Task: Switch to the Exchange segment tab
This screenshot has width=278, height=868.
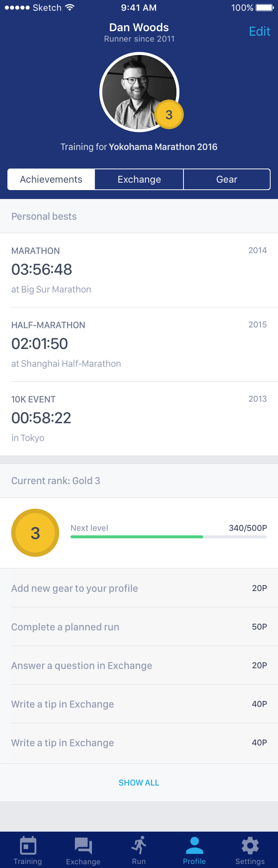Action: coord(139,179)
